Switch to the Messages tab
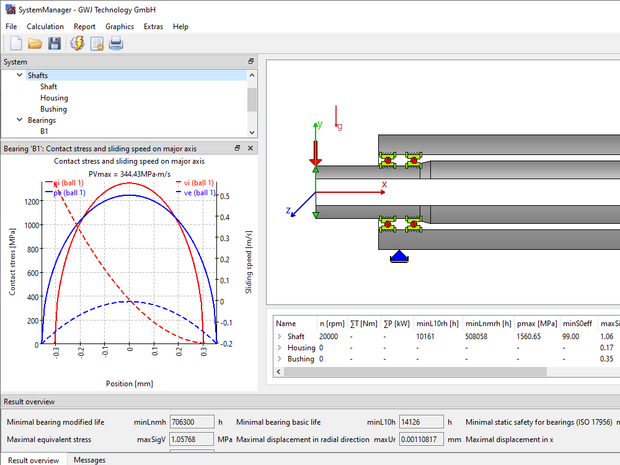 click(89, 459)
